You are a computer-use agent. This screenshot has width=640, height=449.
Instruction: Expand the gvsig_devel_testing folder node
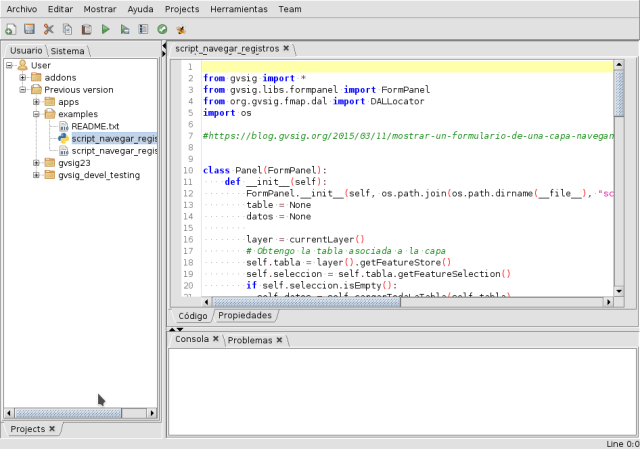coord(36,175)
